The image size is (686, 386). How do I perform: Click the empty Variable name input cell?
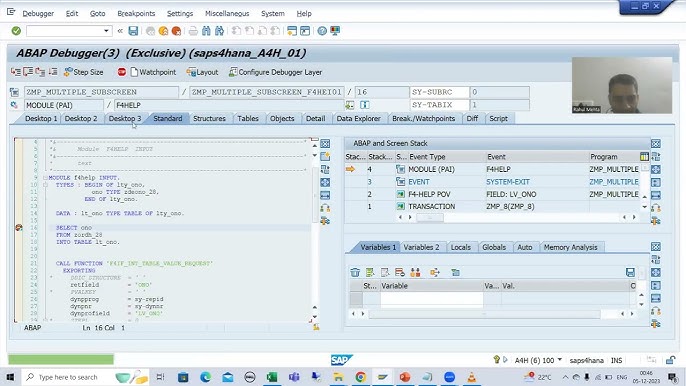[431, 298]
